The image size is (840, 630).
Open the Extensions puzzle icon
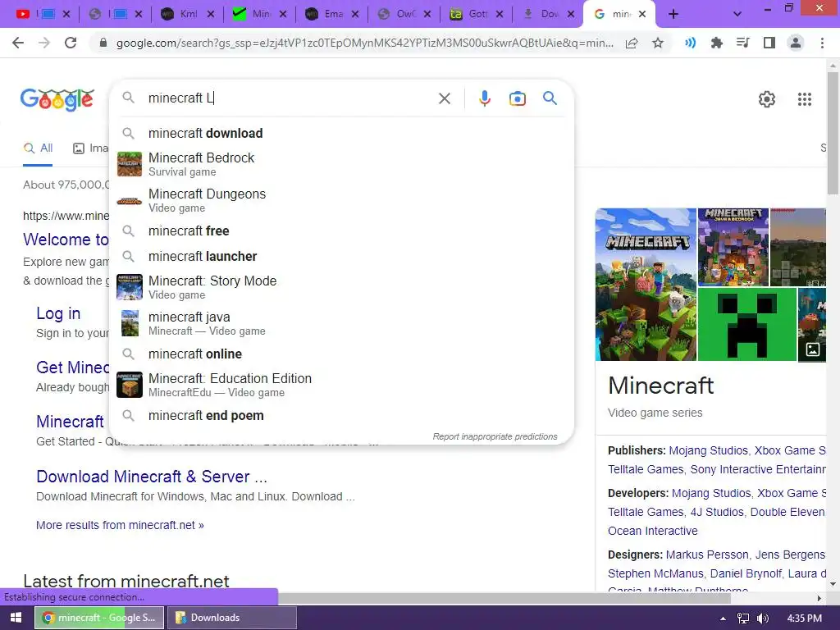pyautogui.click(x=716, y=43)
